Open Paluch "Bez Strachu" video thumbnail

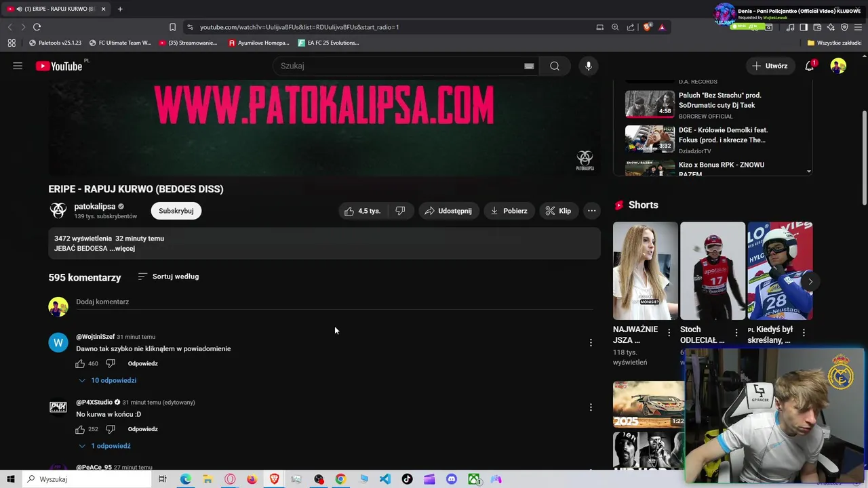point(650,104)
